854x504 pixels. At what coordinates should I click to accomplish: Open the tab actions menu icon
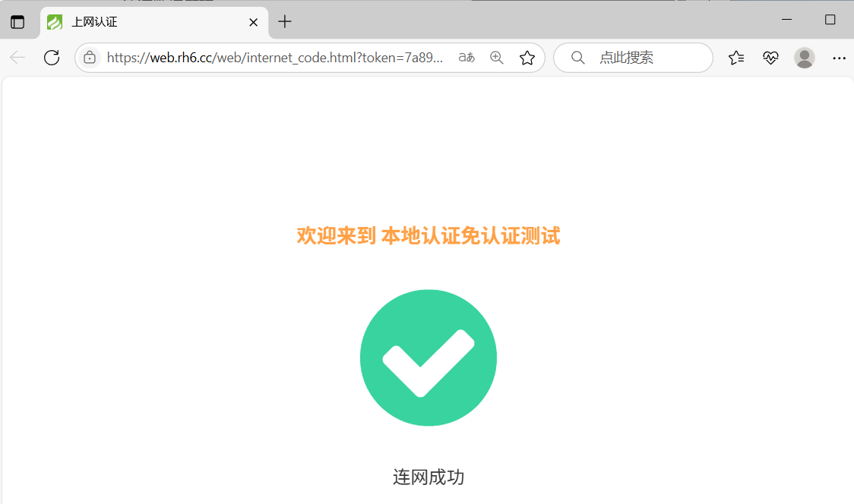tap(17, 22)
